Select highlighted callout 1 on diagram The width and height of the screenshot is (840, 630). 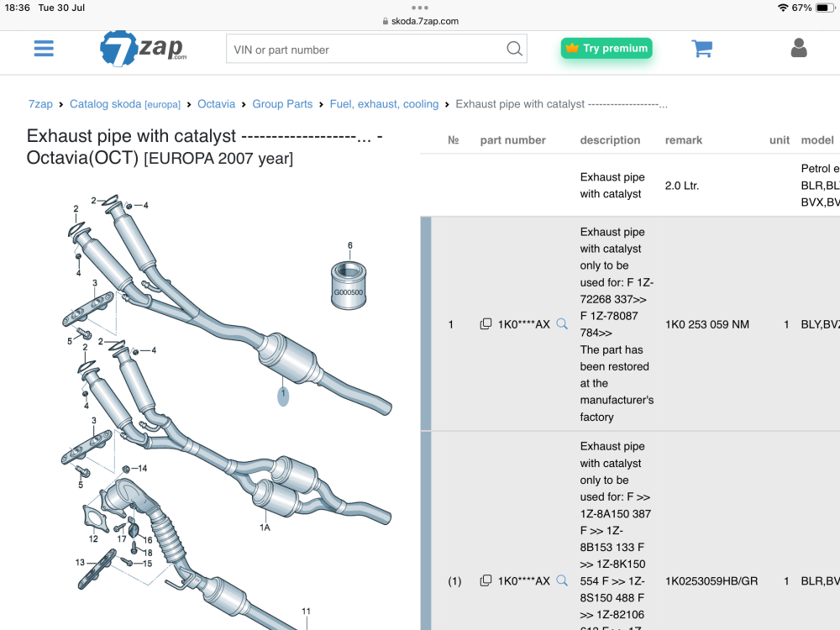click(x=283, y=396)
